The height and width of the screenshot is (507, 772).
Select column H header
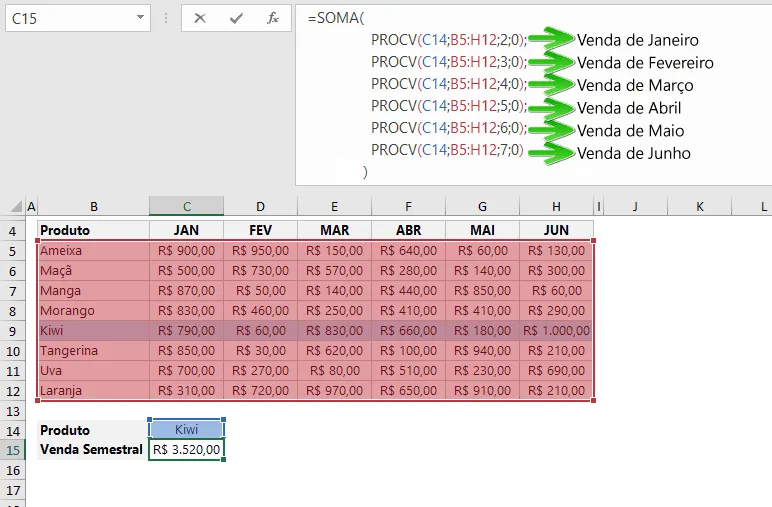point(556,206)
